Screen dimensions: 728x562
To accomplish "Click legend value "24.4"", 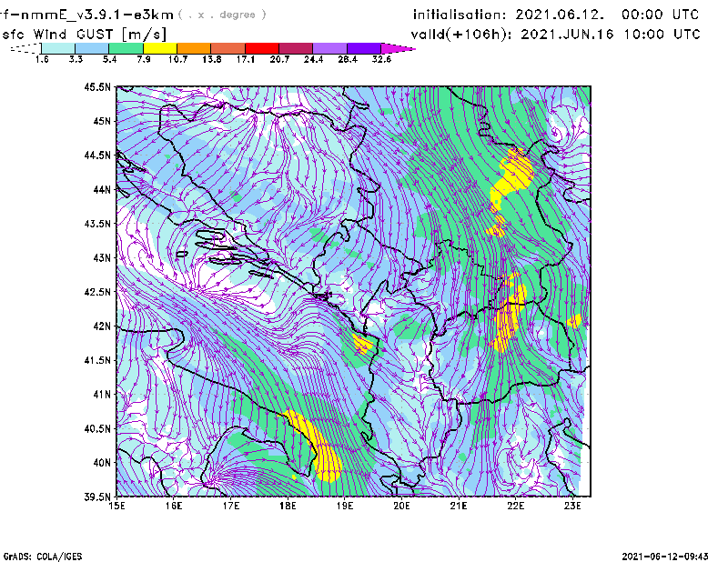I will pos(313,59).
